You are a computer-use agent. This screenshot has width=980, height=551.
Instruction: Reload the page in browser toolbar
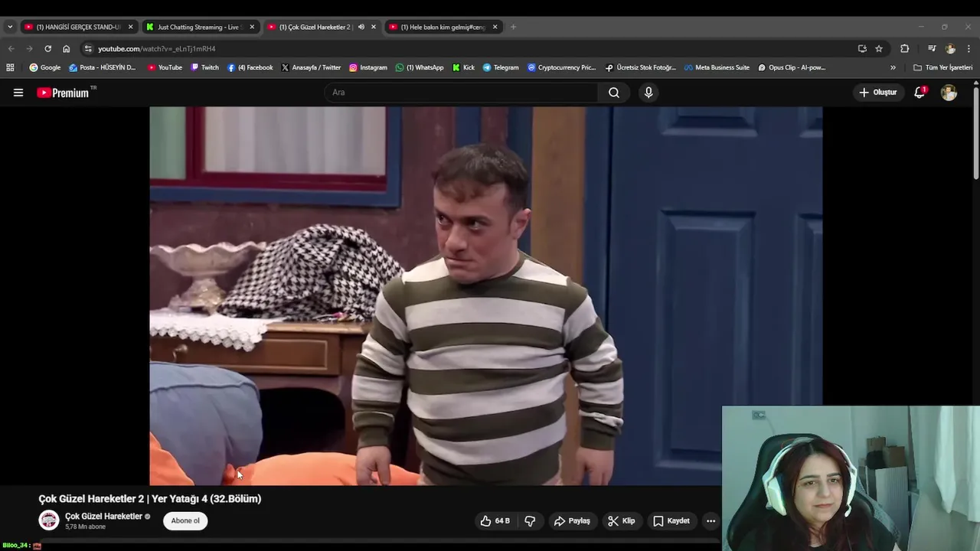tap(47, 48)
